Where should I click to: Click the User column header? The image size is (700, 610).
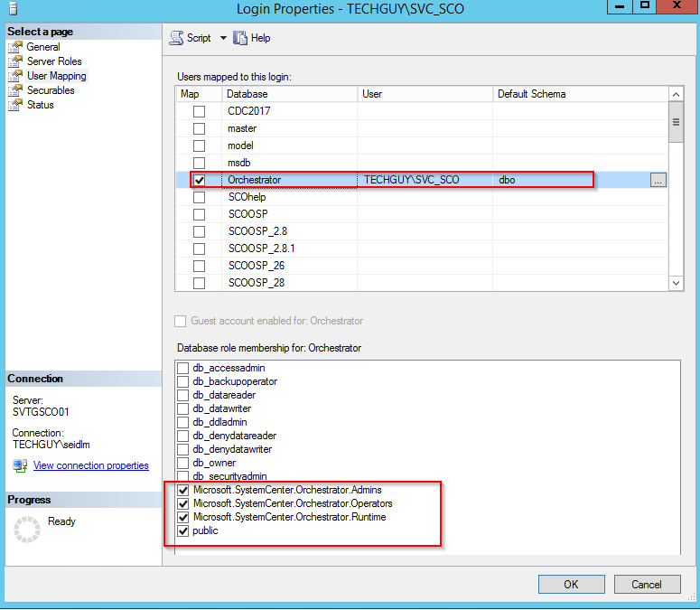pos(425,94)
